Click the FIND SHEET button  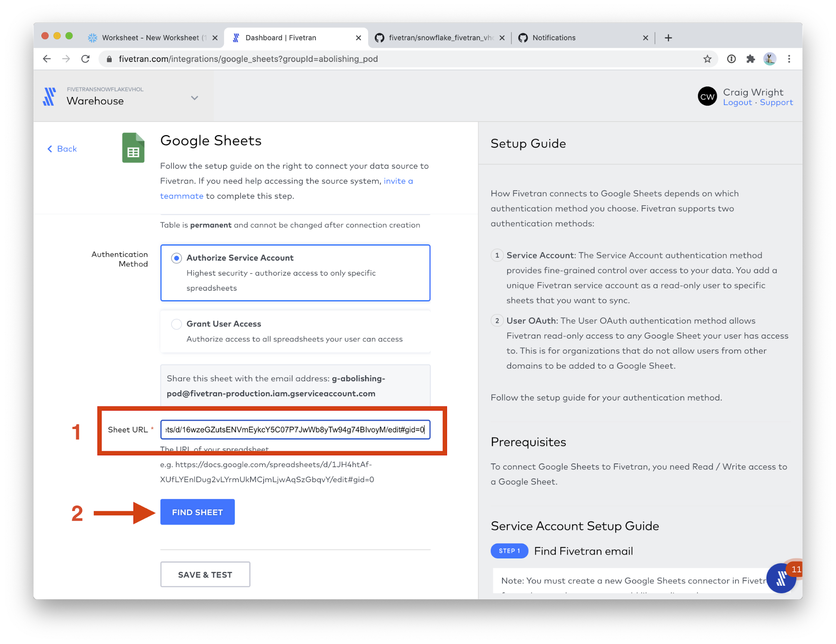(197, 512)
